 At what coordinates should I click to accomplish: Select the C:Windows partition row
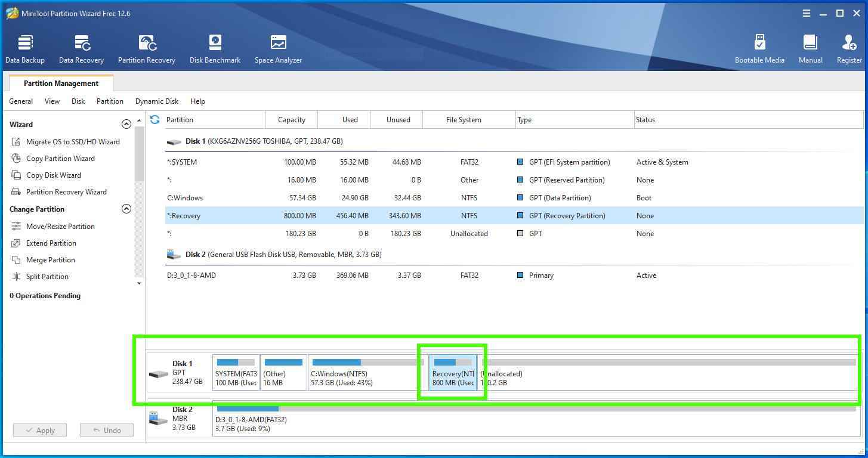pyautogui.click(x=514, y=198)
